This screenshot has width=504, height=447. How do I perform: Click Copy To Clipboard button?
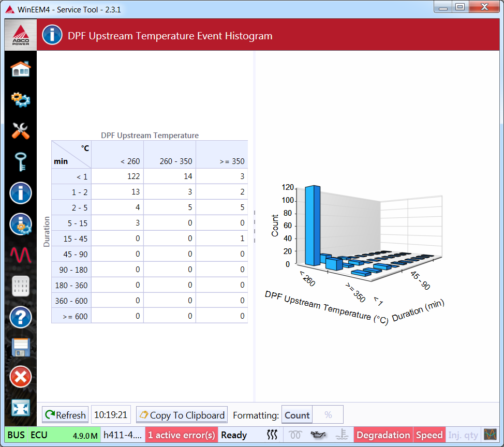click(182, 415)
